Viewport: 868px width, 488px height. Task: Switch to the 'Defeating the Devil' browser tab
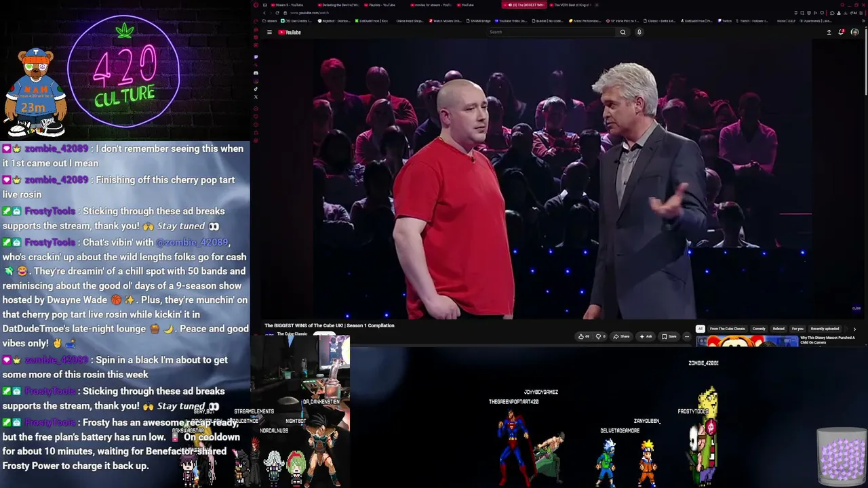[x=339, y=5]
